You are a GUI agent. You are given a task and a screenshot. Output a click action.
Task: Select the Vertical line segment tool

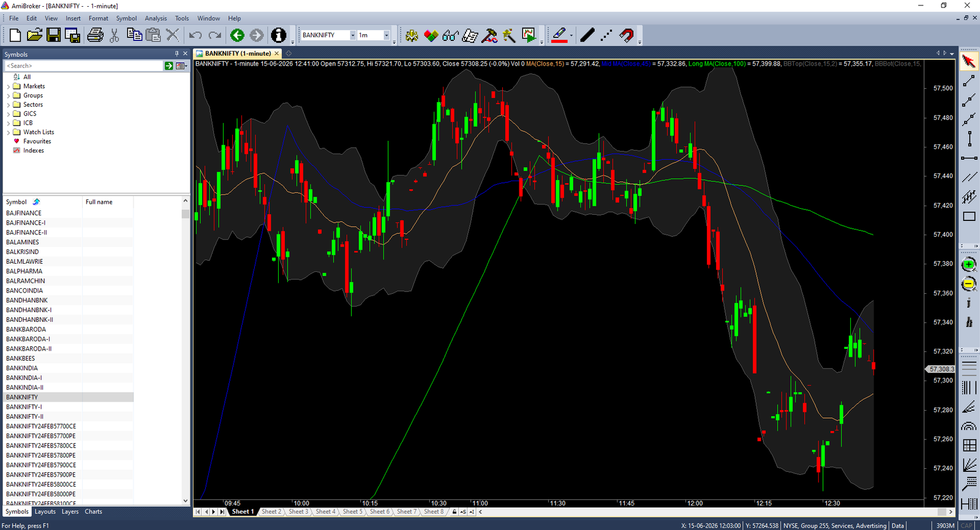(969, 139)
